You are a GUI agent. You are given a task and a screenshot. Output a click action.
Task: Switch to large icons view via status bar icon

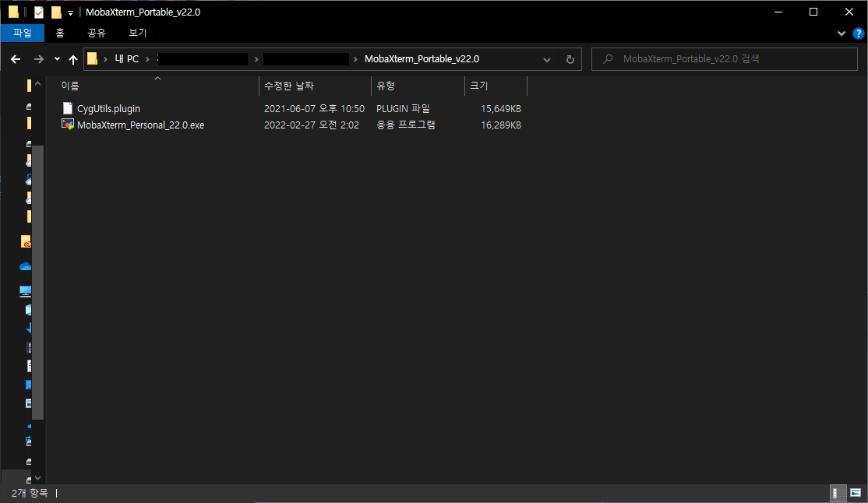tap(856, 493)
